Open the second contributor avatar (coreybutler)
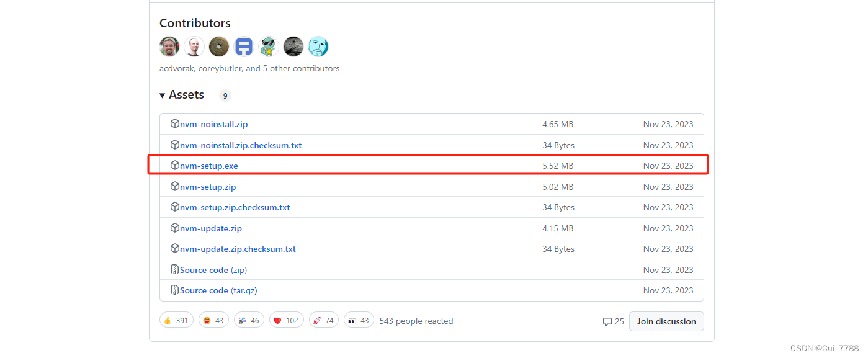 point(194,47)
